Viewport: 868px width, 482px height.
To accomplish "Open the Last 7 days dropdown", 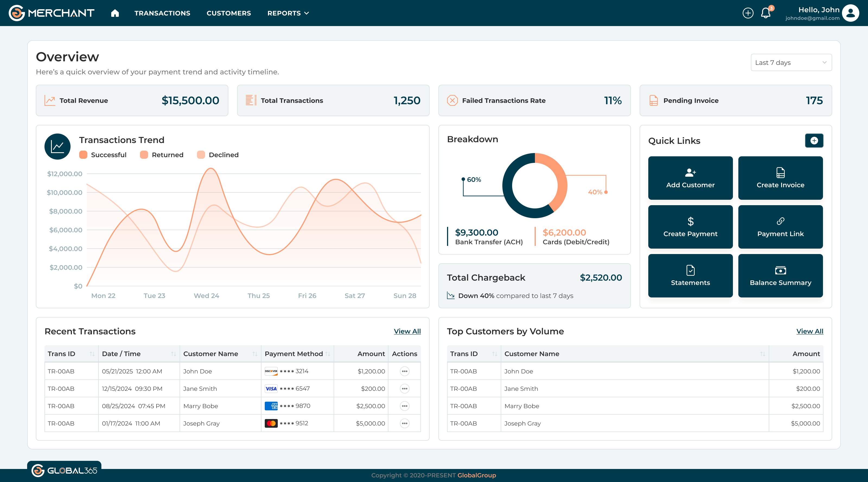I will click(x=791, y=63).
